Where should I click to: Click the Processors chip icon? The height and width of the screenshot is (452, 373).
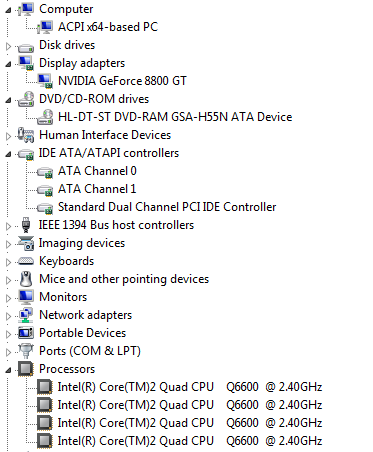(x=26, y=369)
